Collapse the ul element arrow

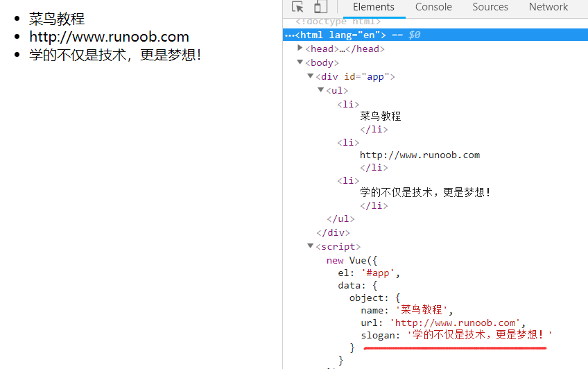click(x=321, y=90)
